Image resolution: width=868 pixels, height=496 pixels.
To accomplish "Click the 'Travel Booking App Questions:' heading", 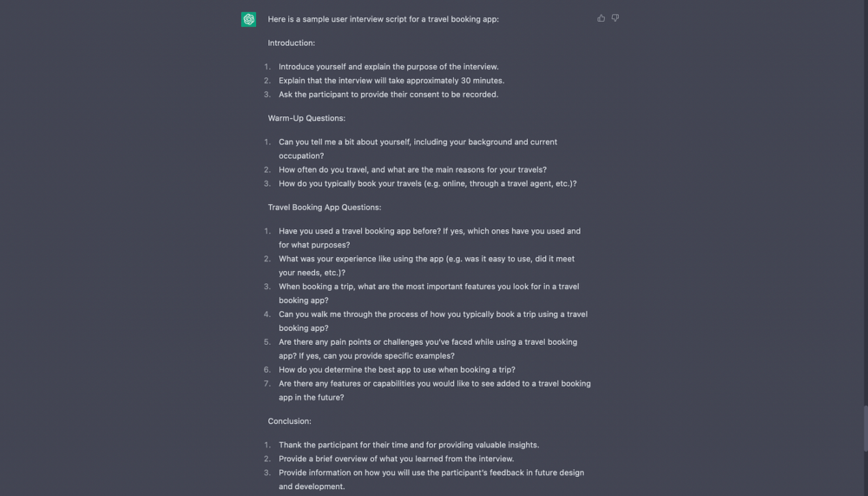I will [x=325, y=208].
